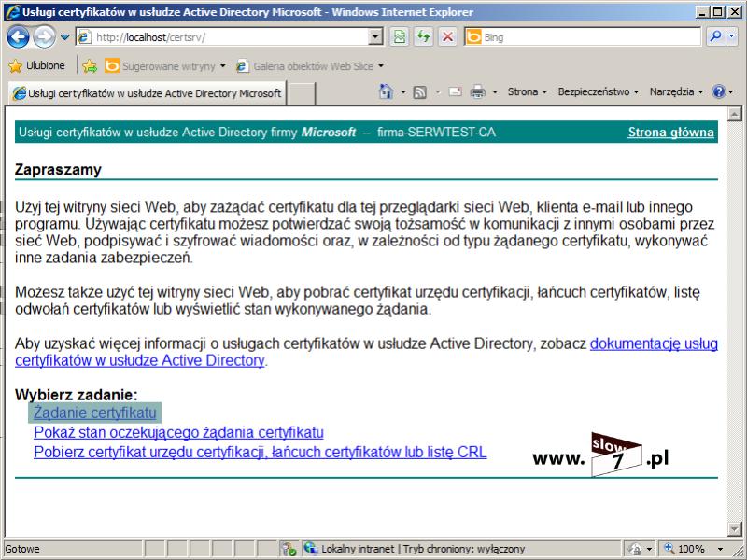Viewport: 747px width, 560px height.
Task: Open Sugerowane witryny link
Action: 164,65
